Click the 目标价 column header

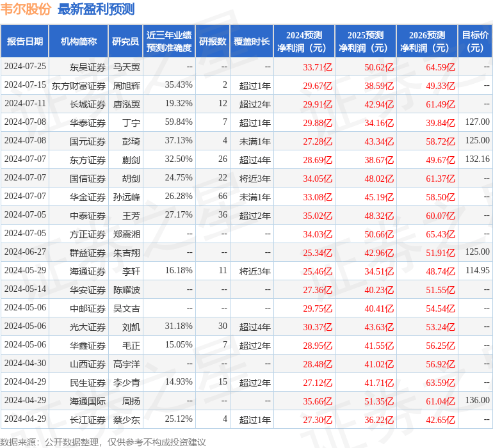[475, 41]
